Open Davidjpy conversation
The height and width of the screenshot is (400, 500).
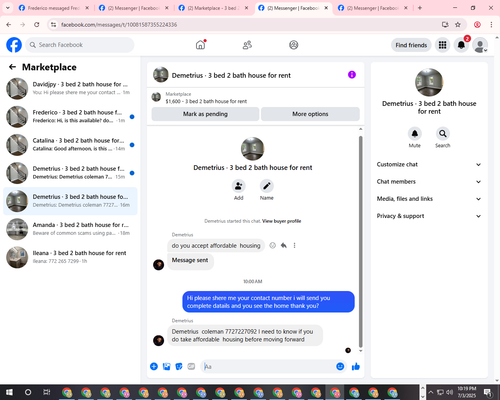pos(70,88)
